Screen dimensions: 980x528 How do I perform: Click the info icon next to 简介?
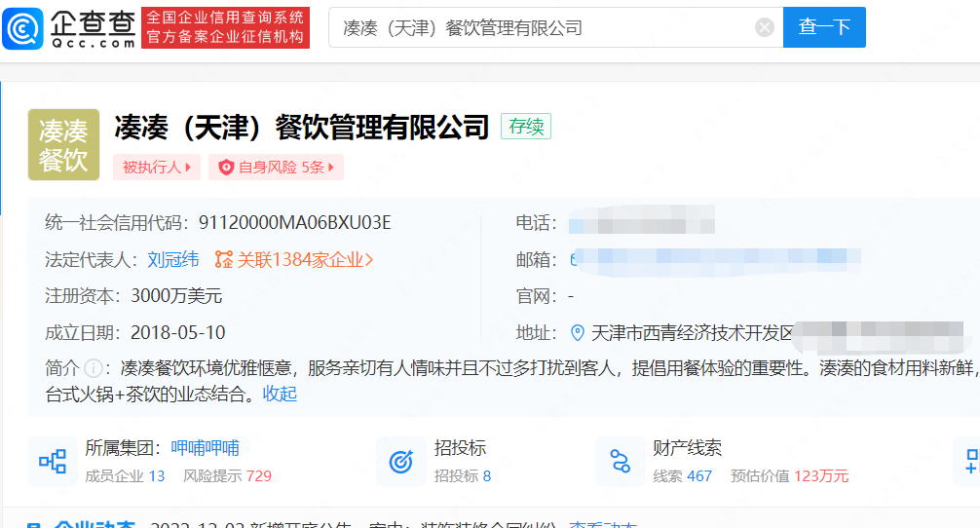[94, 368]
